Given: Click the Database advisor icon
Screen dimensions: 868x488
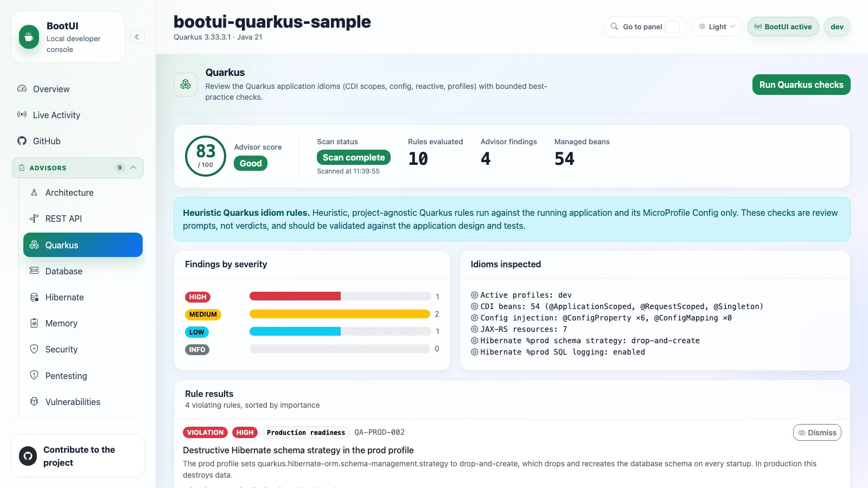Looking at the screenshot, I should [34, 271].
